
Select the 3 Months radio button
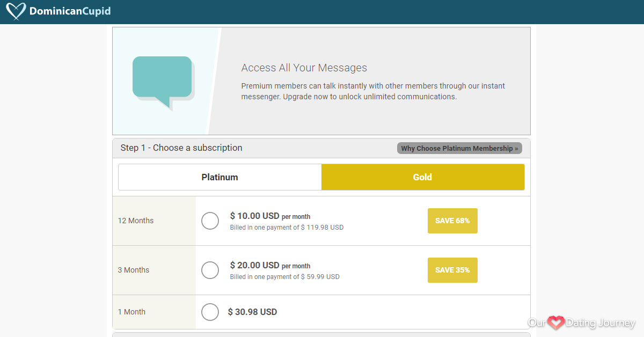tap(210, 270)
